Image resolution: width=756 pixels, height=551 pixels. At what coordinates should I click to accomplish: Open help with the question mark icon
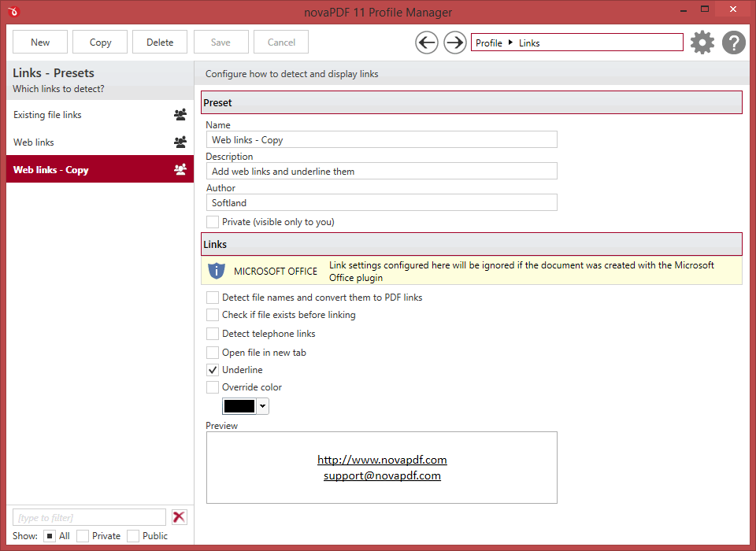click(x=734, y=43)
